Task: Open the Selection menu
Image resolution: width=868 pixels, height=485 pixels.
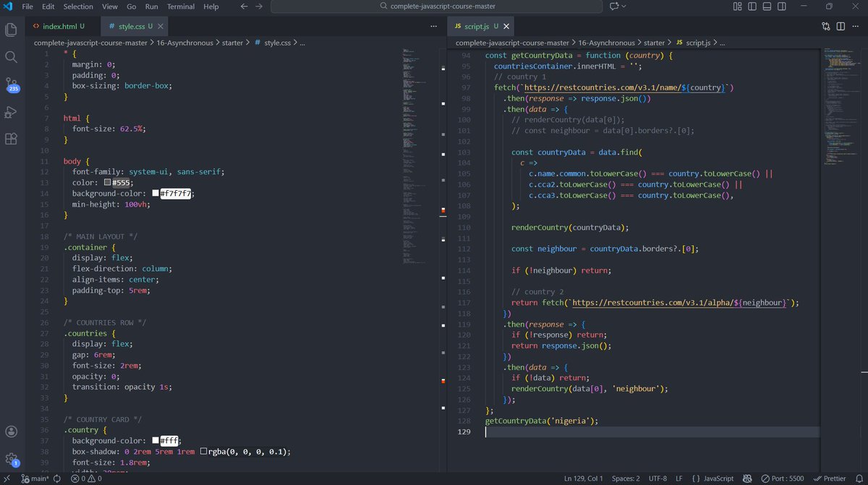Action: (78, 7)
